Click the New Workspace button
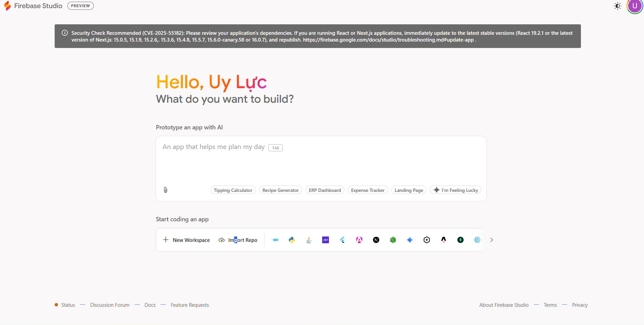This screenshot has height=325, width=644. coord(187,240)
